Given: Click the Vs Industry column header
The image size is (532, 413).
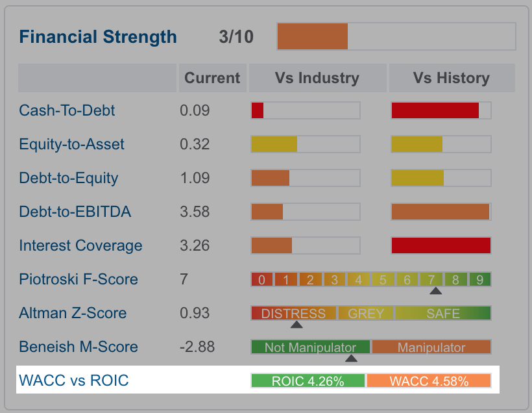Looking at the screenshot, I should tap(317, 78).
